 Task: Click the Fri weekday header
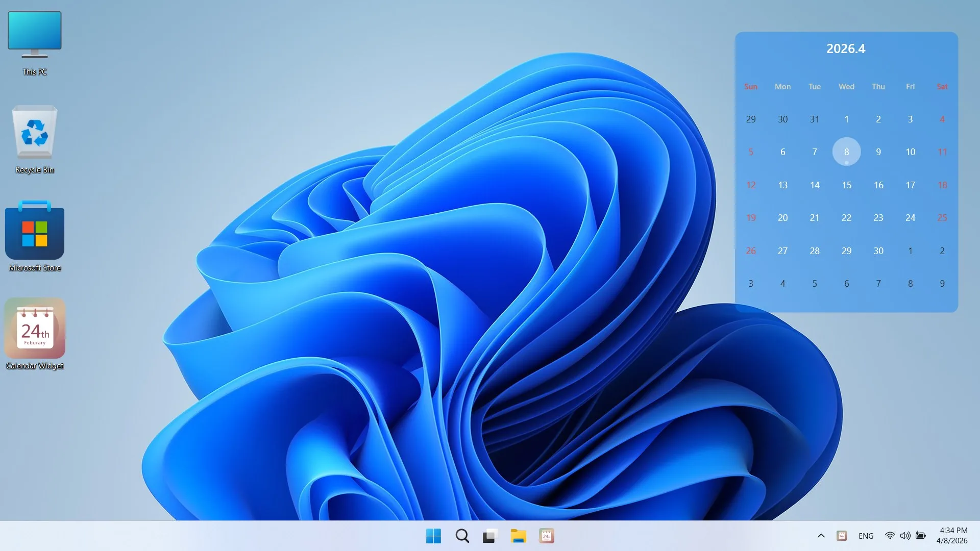coord(910,86)
